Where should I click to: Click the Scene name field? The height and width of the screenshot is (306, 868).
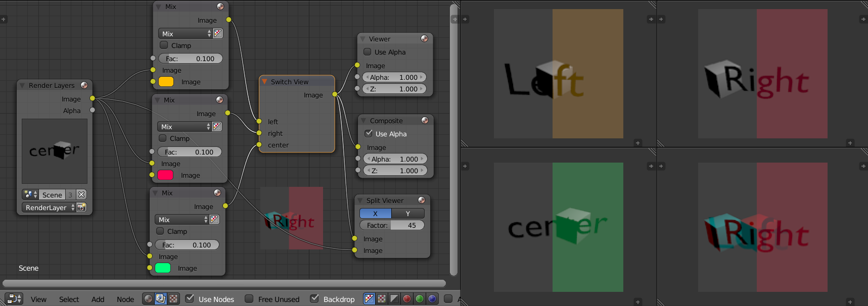tap(52, 194)
